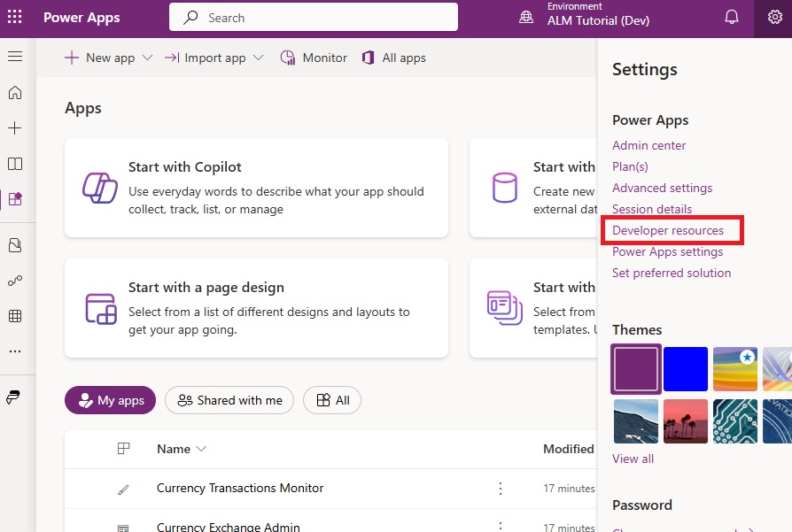Select the blue theme swatch
The image size is (792, 532).
pos(686,369)
